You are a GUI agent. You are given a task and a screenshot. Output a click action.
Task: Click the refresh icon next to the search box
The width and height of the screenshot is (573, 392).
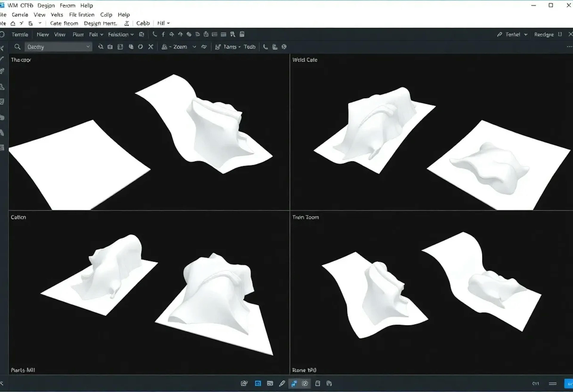pos(140,47)
